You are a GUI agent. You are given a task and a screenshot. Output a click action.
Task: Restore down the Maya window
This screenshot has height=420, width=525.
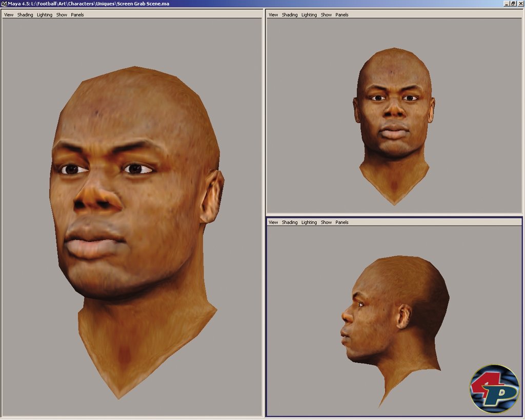tap(513, 4)
